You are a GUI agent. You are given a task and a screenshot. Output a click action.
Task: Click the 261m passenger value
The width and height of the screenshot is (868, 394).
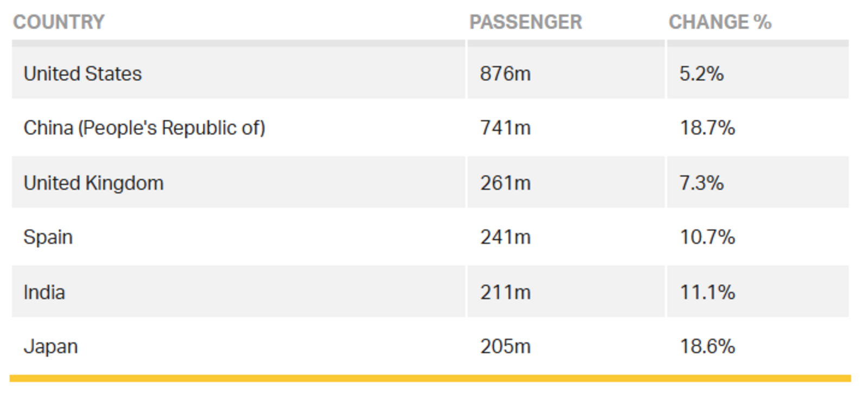click(505, 183)
